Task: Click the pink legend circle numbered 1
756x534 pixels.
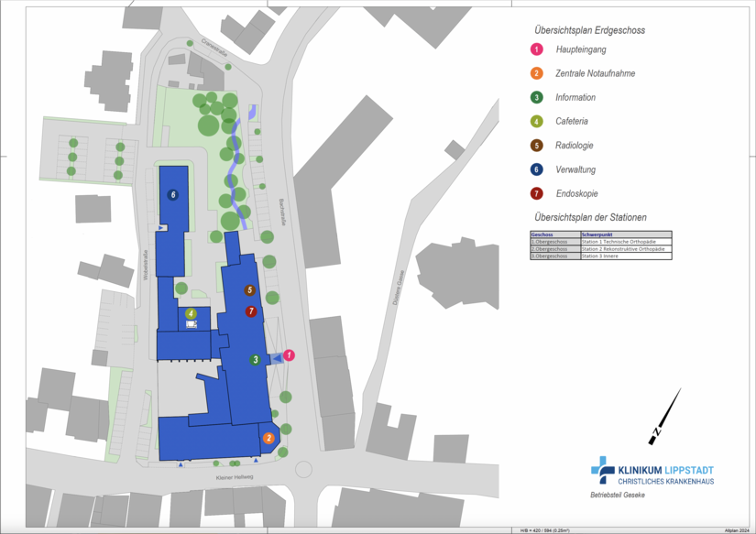Action: 536,49
